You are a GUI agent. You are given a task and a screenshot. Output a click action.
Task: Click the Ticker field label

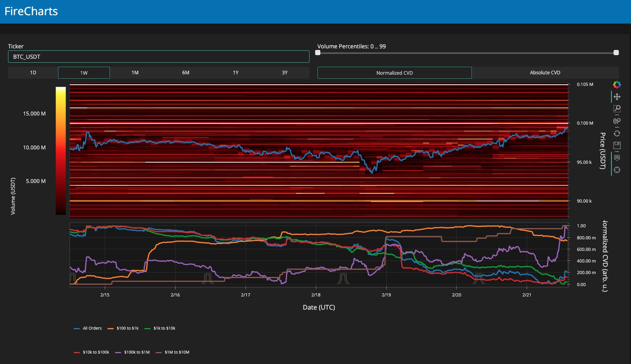point(16,46)
